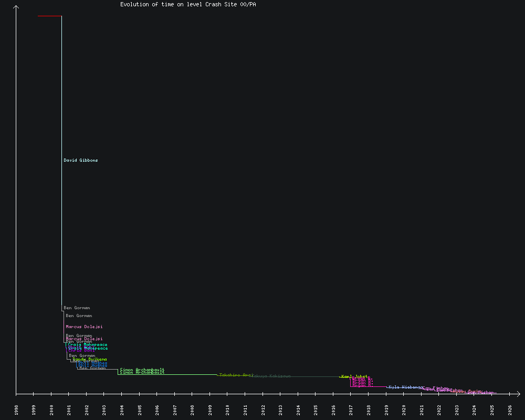Click the pink Marcus Dolejsi label

[84, 327]
